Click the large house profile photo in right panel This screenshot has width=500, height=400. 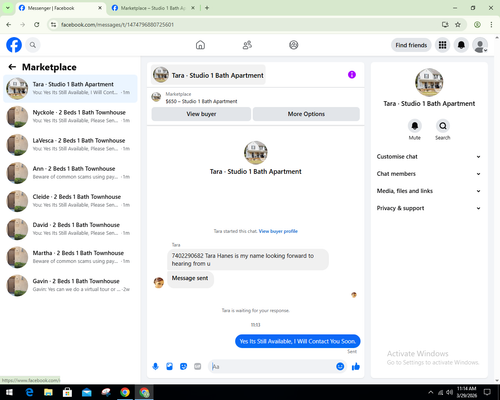[429, 82]
